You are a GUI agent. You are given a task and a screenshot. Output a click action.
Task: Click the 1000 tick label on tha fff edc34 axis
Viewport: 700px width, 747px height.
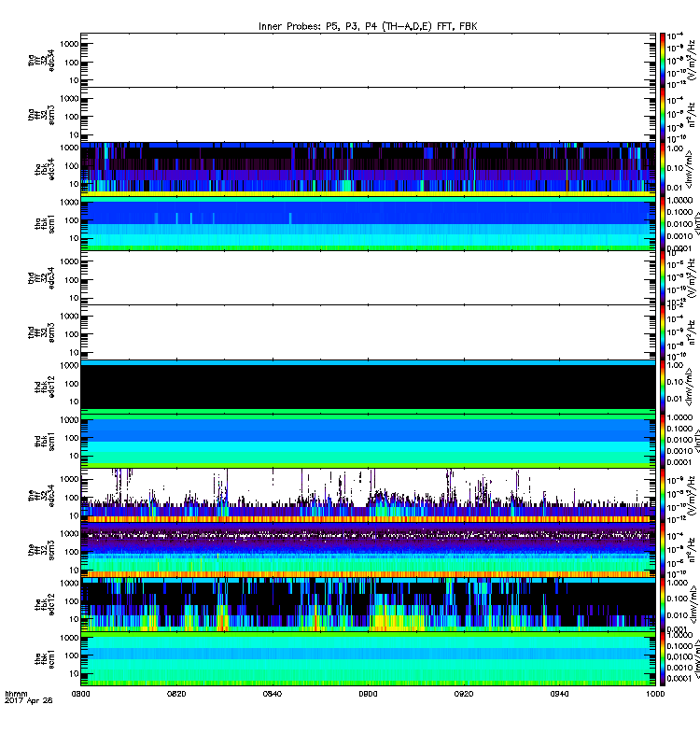69,44
